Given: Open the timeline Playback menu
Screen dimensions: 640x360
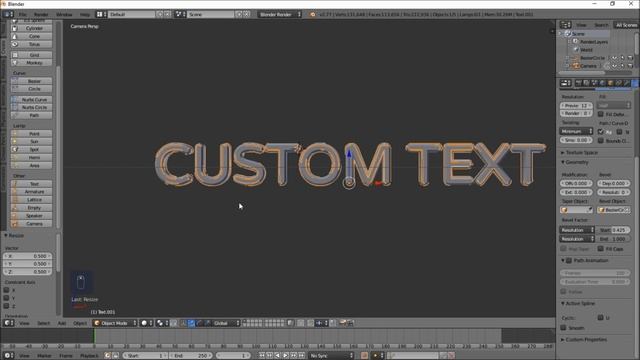Looking at the screenshot, I should point(89,356).
